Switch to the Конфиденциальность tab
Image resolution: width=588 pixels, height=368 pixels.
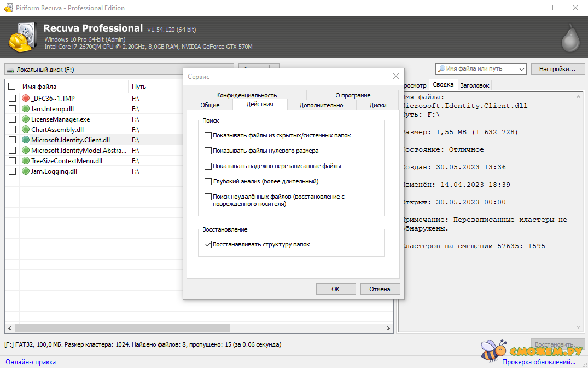click(x=246, y=95)
